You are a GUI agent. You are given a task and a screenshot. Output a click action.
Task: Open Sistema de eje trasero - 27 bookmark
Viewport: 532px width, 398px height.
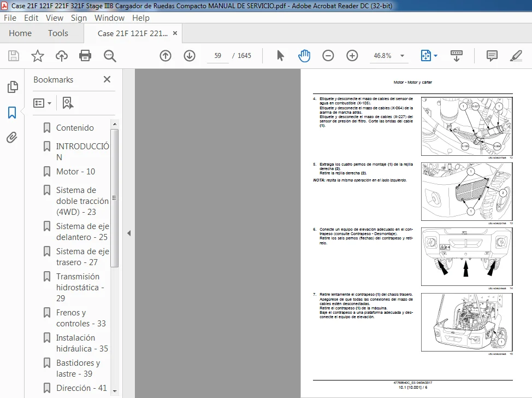(82, 257)
